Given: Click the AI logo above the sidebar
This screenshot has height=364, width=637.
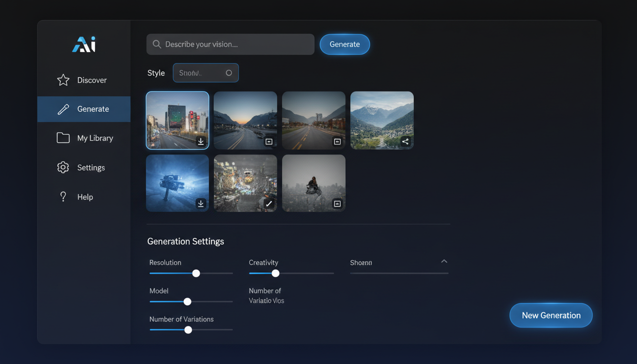Looking at the screenshot, I should pyautogui.click(x=84, y=44).
